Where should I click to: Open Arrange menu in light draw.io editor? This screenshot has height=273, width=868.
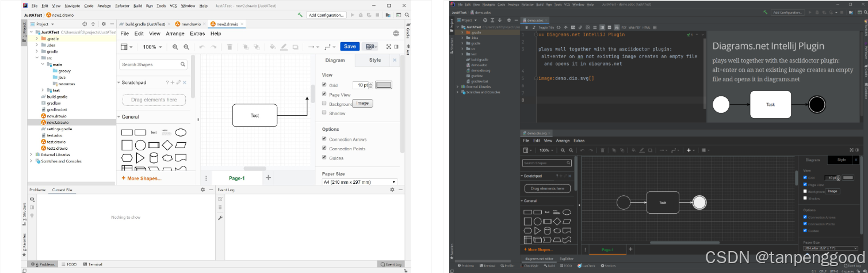175,33
